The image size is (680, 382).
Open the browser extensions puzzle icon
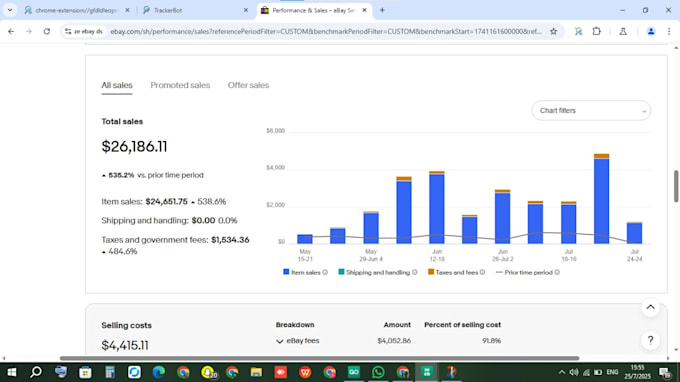[x=597, y=31]
